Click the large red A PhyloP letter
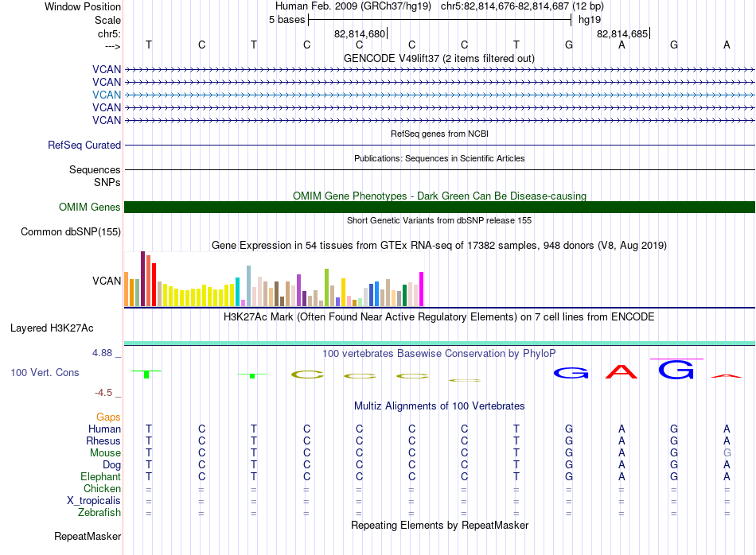756x555 pixels. coord(622,371)
